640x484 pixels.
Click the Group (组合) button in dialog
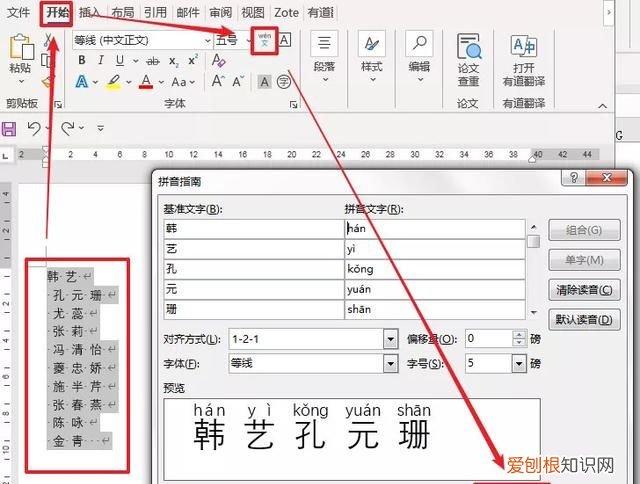click(x=584, y=230)
